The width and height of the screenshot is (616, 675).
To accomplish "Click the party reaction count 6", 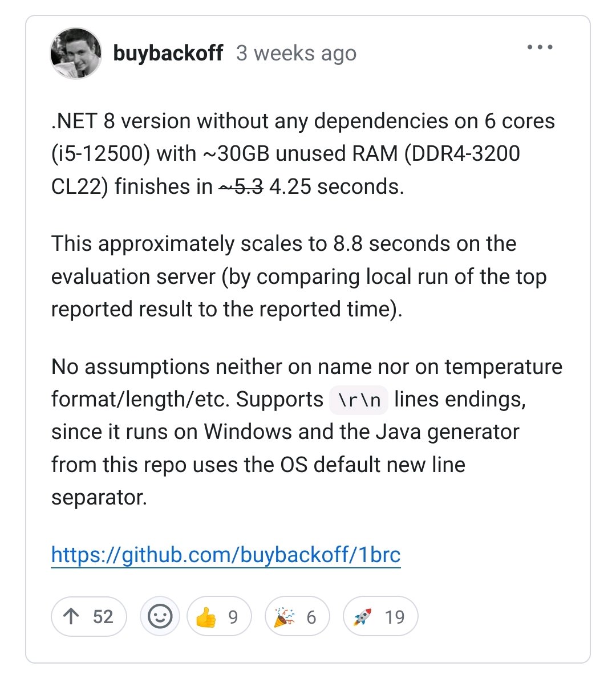I will tap(311, 617).
